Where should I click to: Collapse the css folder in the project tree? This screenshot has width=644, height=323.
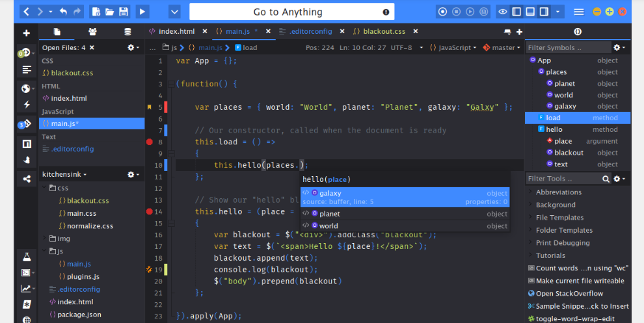44,188
